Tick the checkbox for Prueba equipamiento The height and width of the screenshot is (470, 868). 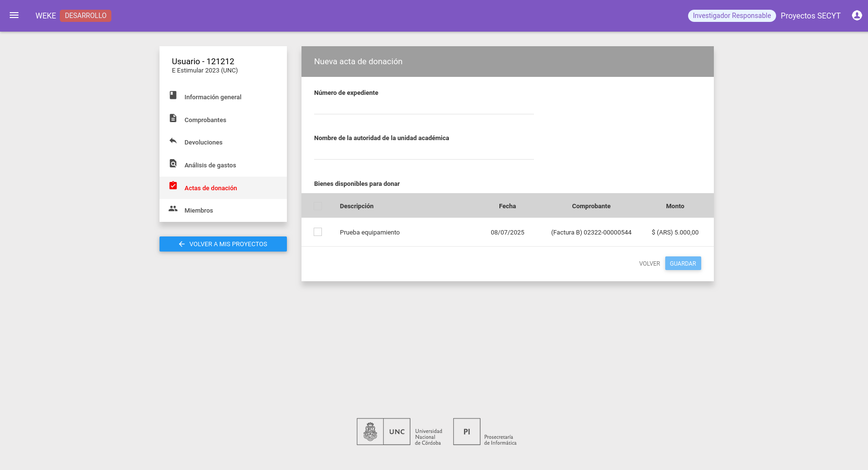click(x=318, y=232)
